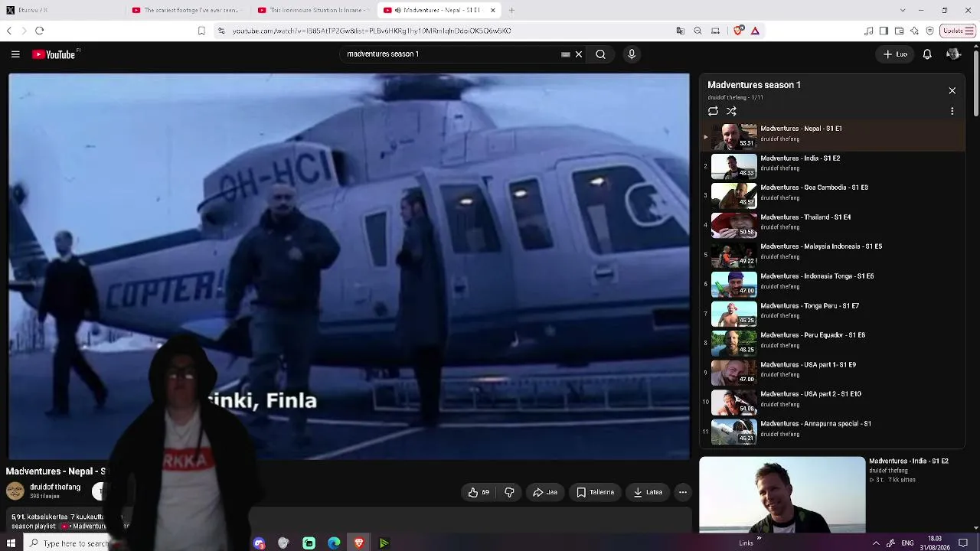The image size is (980, 551).
Task: Open Brave Shields lion icon
Action: [x=738, y=31]
